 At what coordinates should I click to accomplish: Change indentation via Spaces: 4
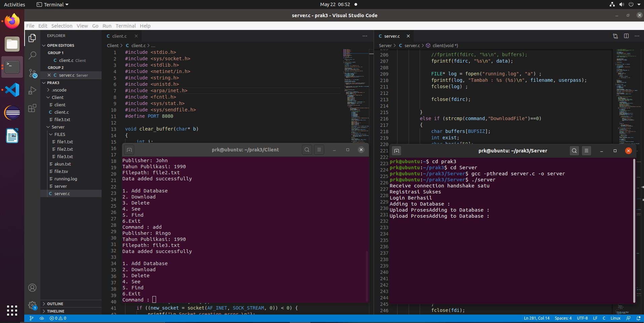(563, 318)
